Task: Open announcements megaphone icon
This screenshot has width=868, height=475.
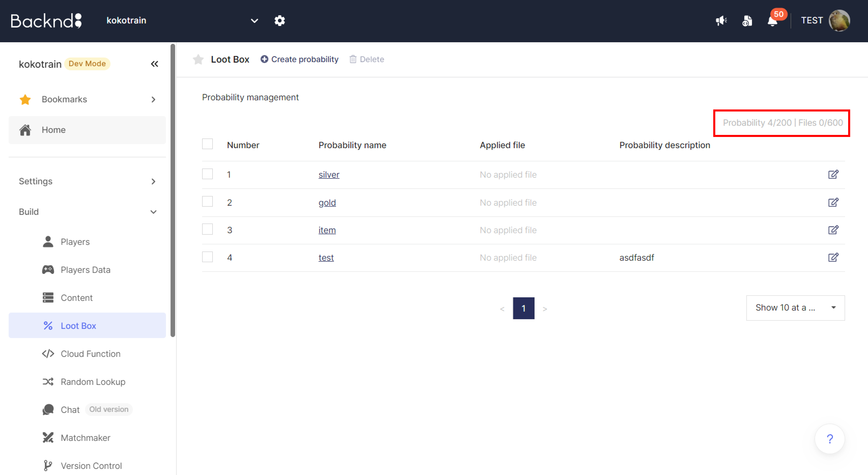Action: pyautogui.click(x=721, y=20)
